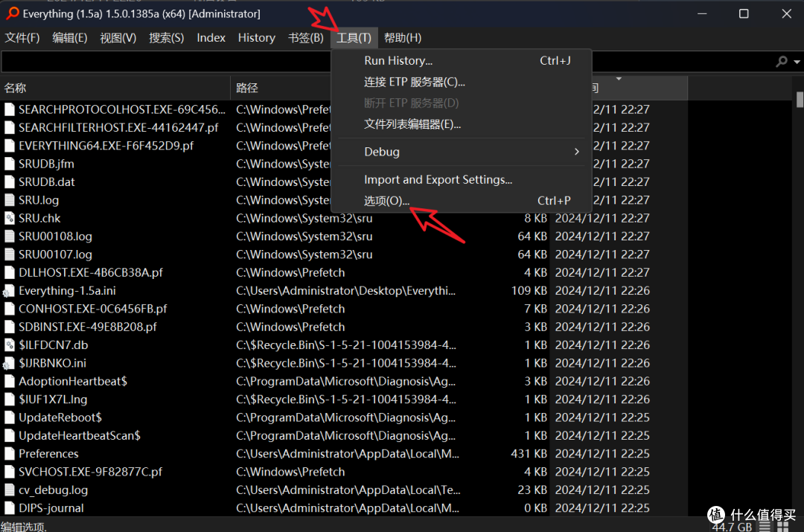Screen dimensions: 804x532
Task: Open the 书签(B) menu
Action: click(306, 38)
